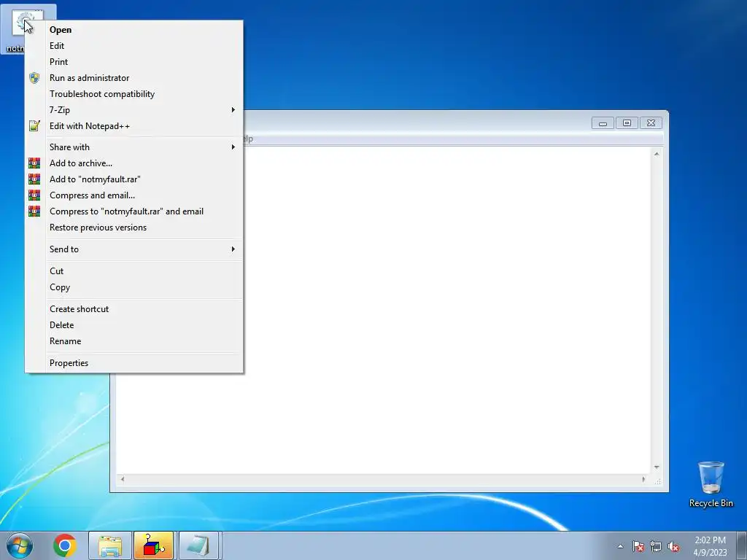Screen dimensions: 747x560
Task: Expand the Send to submenu
Action: (134, 249)
